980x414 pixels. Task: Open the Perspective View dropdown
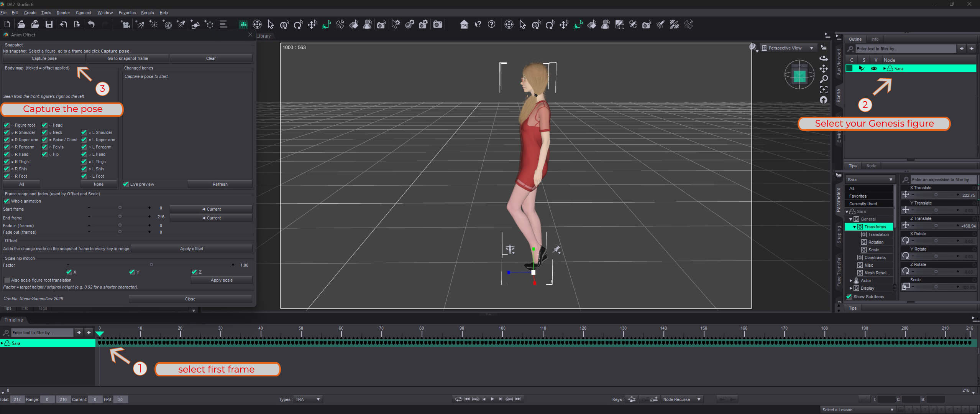(x=788, y=48)
